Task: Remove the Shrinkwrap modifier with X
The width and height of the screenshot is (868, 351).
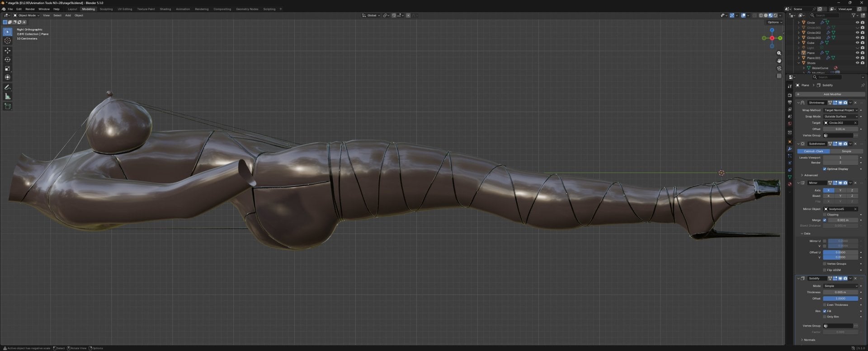Action: point(855,103)
